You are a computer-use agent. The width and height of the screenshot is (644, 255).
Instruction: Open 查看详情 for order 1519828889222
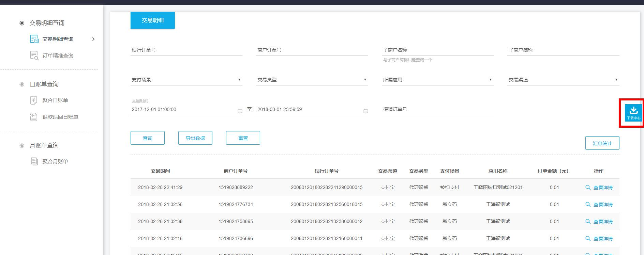(x=603, y=188)
